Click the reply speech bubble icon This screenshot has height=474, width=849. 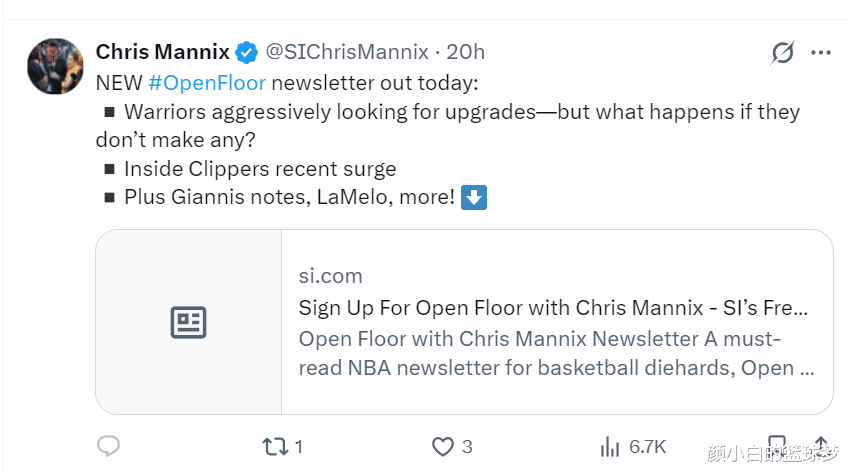pos(109,446)
